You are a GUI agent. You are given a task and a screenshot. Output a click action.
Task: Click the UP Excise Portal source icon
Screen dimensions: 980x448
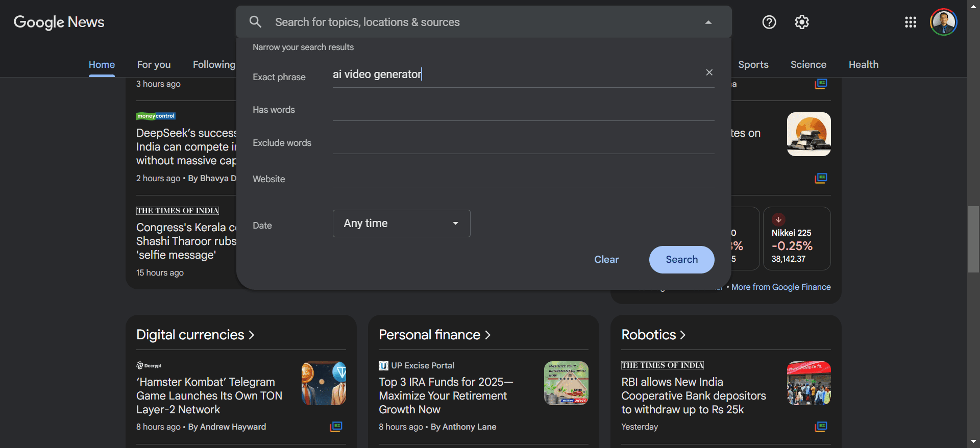pos(383,365)
